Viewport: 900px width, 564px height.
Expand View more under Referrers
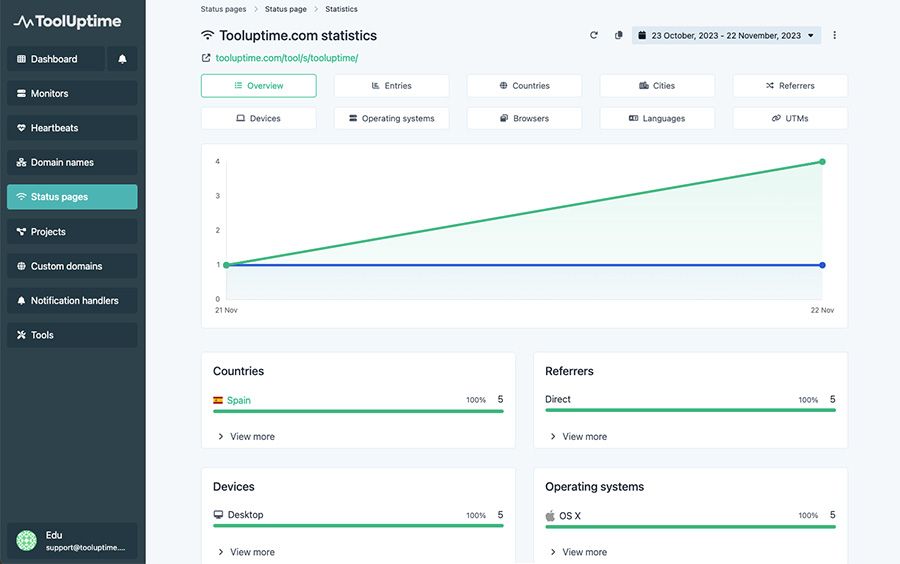[579, 437]
